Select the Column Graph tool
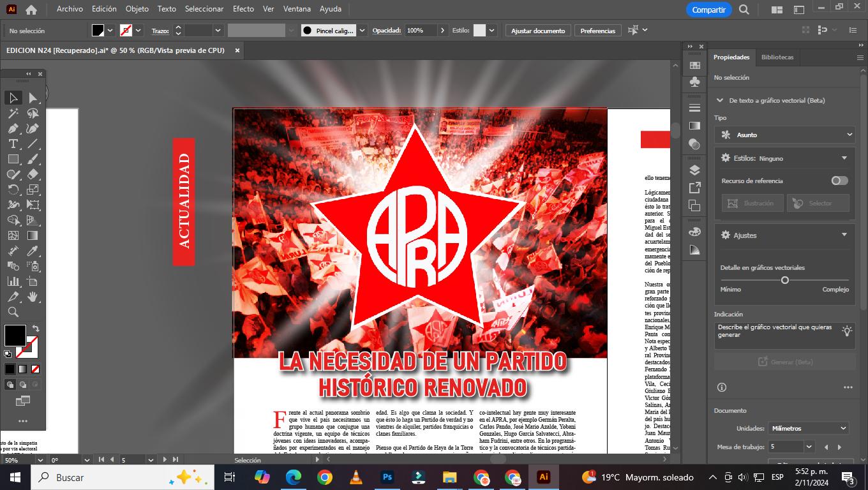 pos(13,281)
